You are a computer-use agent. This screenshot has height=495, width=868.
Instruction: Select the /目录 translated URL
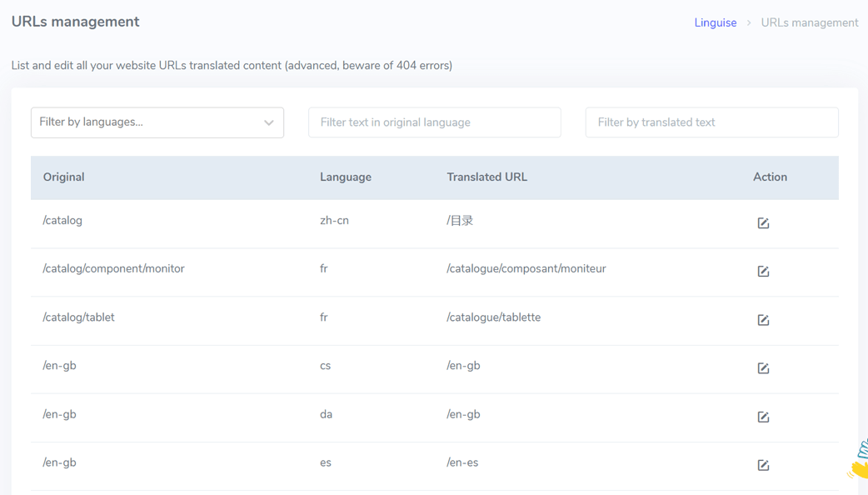(460, 220)
